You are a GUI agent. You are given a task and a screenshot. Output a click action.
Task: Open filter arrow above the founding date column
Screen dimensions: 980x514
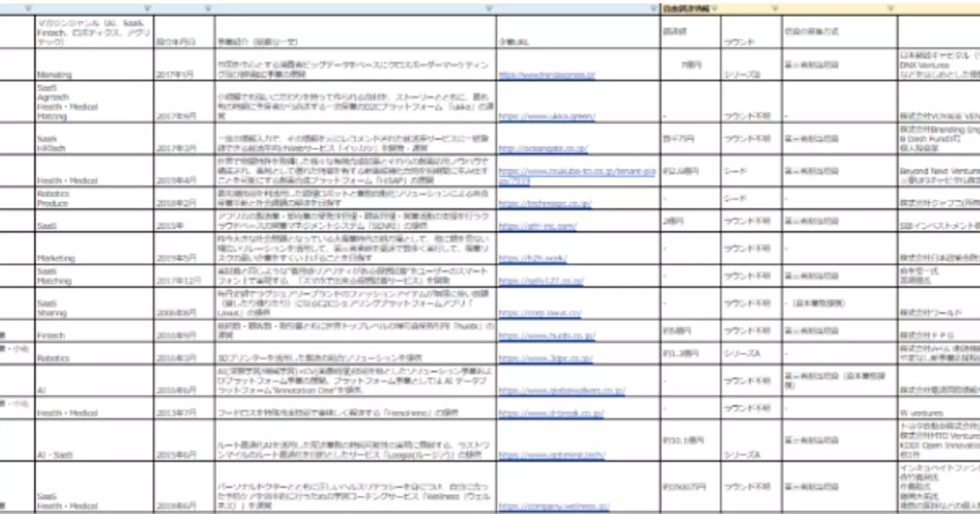(208, 8)
